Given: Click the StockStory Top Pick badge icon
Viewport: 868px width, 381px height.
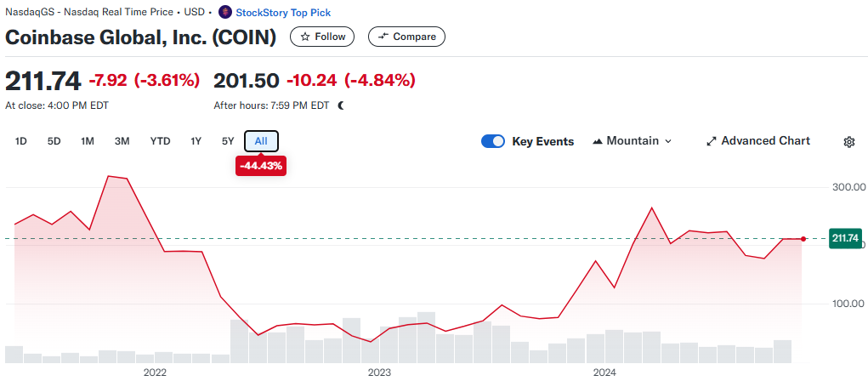Looking at the screenshot, I should tap(225, 12).
